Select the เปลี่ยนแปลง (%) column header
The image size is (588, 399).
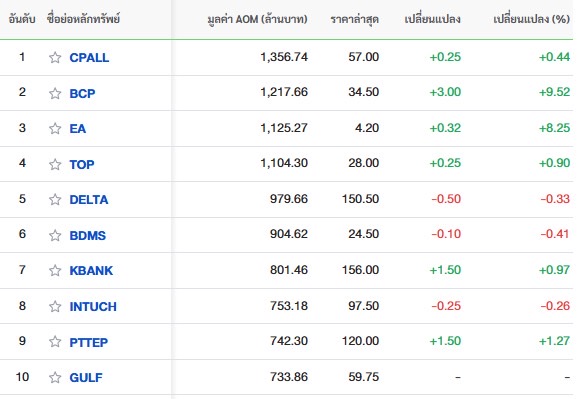531,19
